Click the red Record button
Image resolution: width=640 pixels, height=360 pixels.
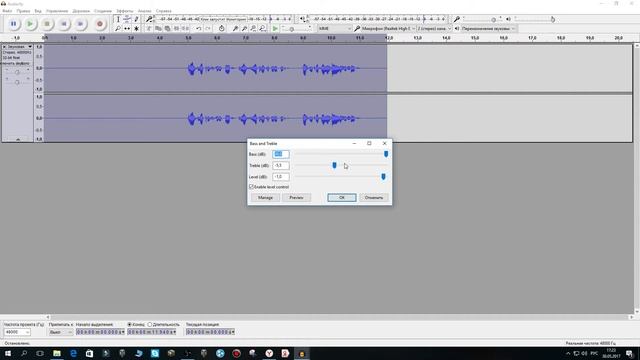[99, 24]
